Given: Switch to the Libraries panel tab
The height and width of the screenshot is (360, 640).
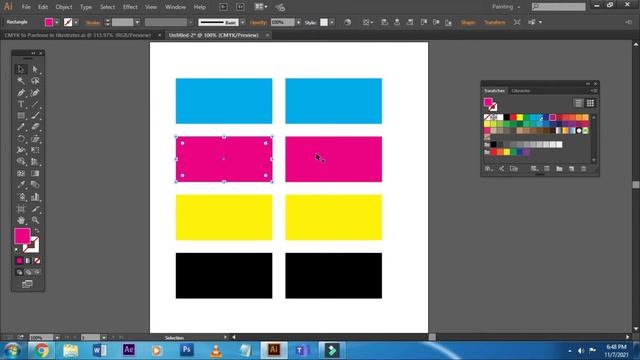Looking at the screenshot, I should pos(521,91).
